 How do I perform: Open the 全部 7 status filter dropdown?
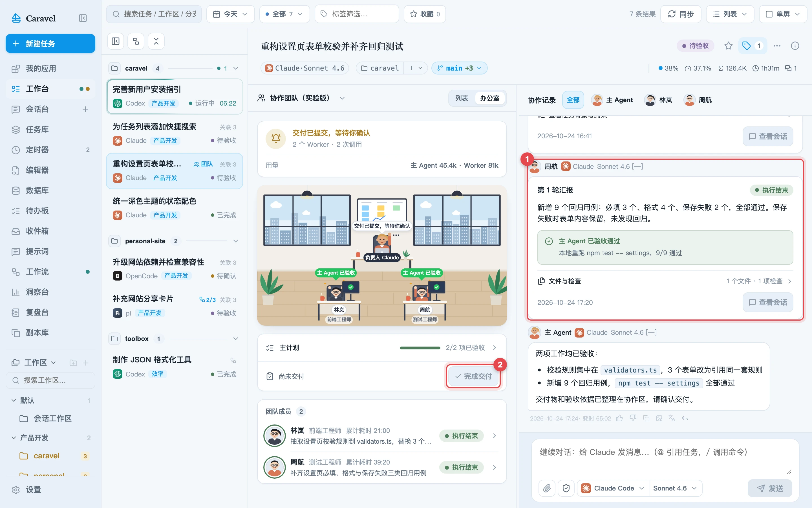(x=284, y=14)
